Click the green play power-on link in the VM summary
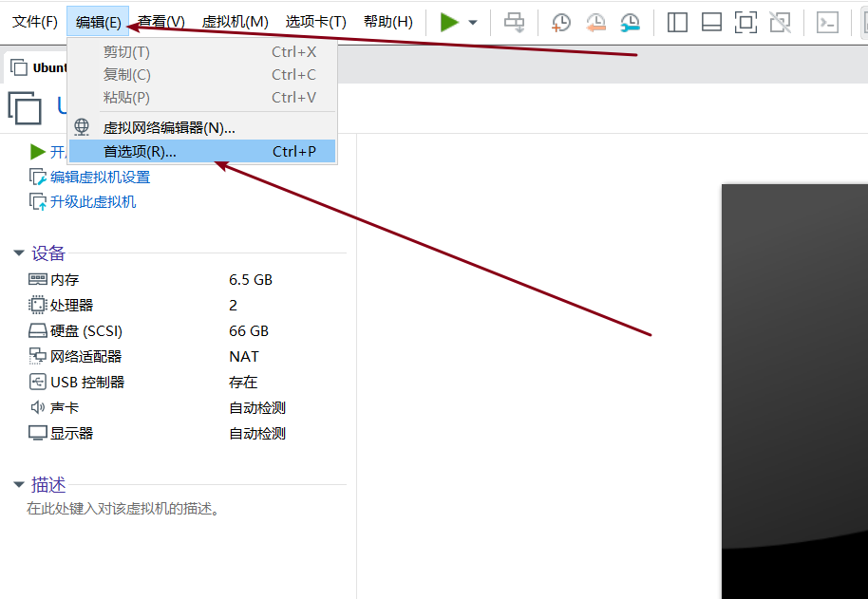The image size is (868, 599). [x=38, y=152]
